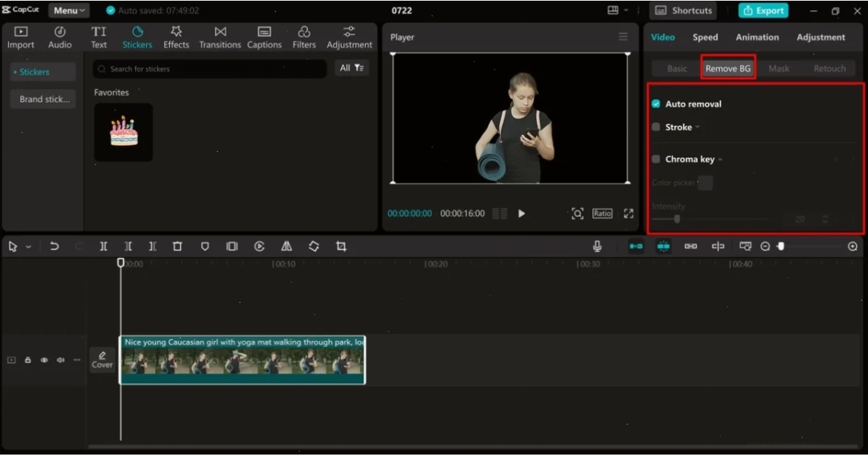Screen dimensions: 868x456
Task: Click the Cover button on timeline
Action: pyautogui.click(x=102, y=360)
